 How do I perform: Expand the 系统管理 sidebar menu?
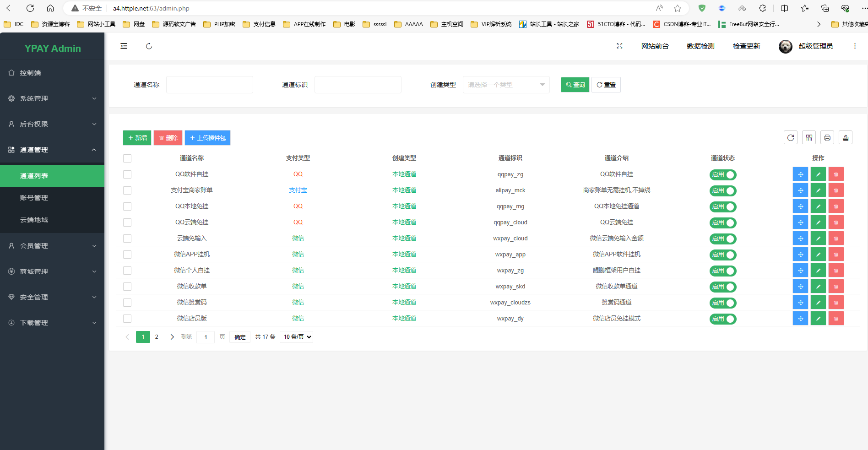(x=52, y=98)
